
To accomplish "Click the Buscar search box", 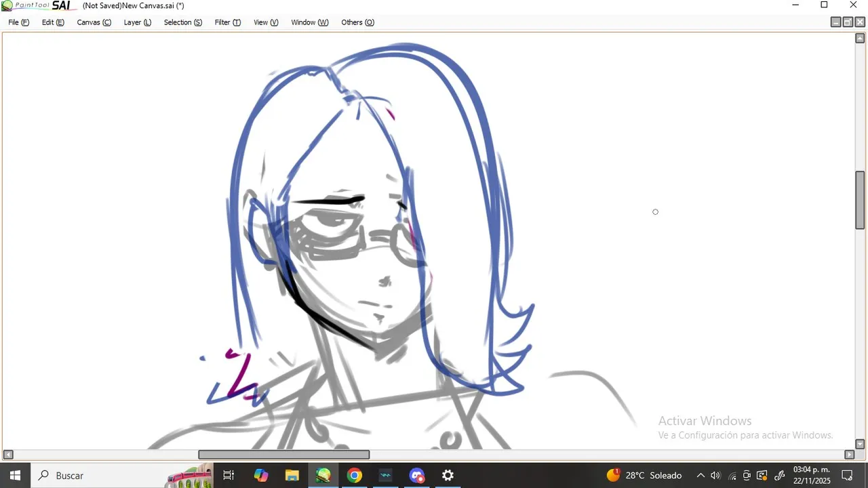I will [x=102, y=475].
